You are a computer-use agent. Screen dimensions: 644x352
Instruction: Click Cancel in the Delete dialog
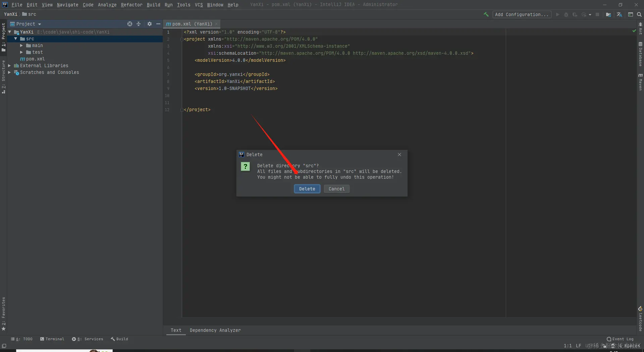(x=337, y=189)
